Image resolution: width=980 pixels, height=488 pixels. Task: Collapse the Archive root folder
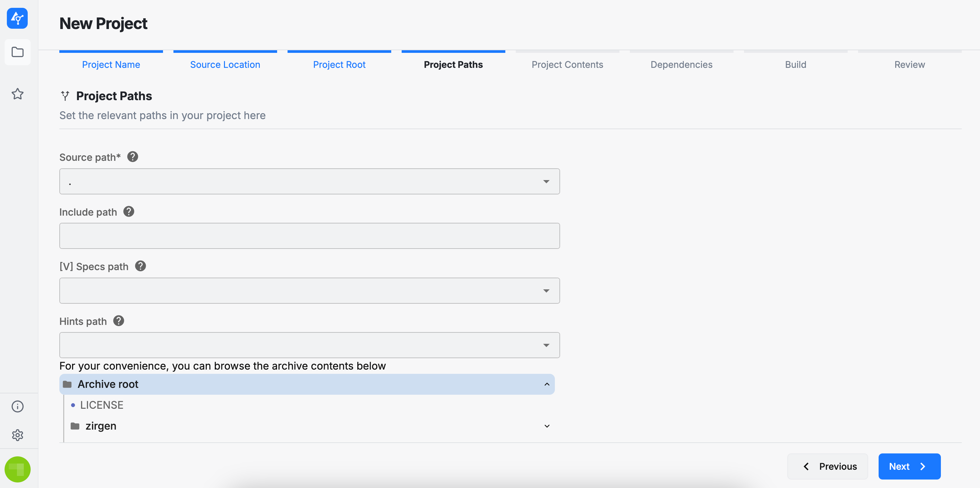(547, 384)
